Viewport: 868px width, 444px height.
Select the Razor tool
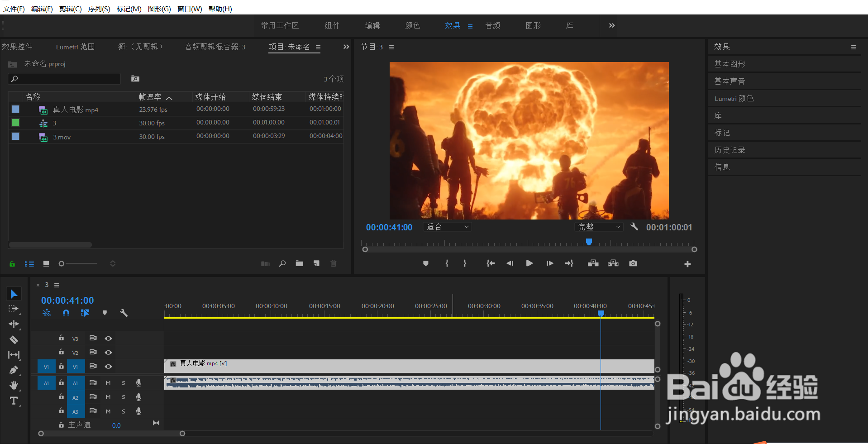pos(14,339)
